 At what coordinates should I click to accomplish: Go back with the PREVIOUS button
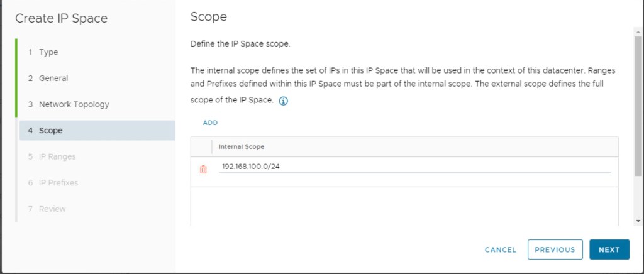click(555, 249)
